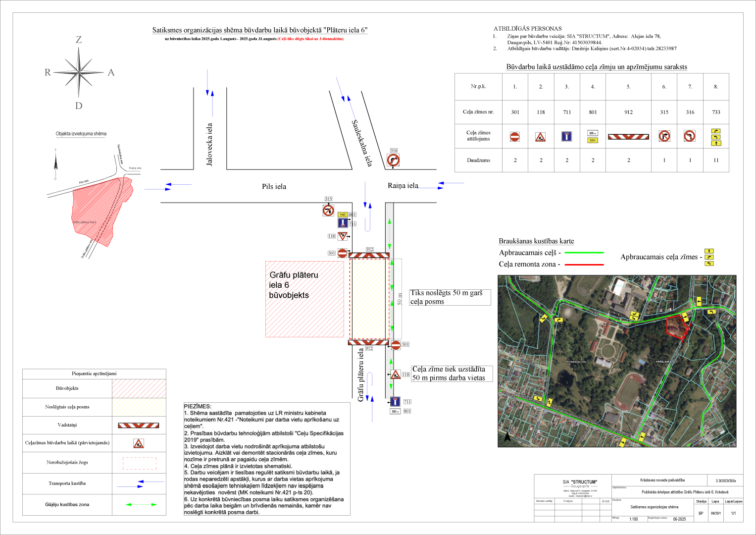Select the yellow Noslēgtais ceļa posms swatch

(139, 407)
